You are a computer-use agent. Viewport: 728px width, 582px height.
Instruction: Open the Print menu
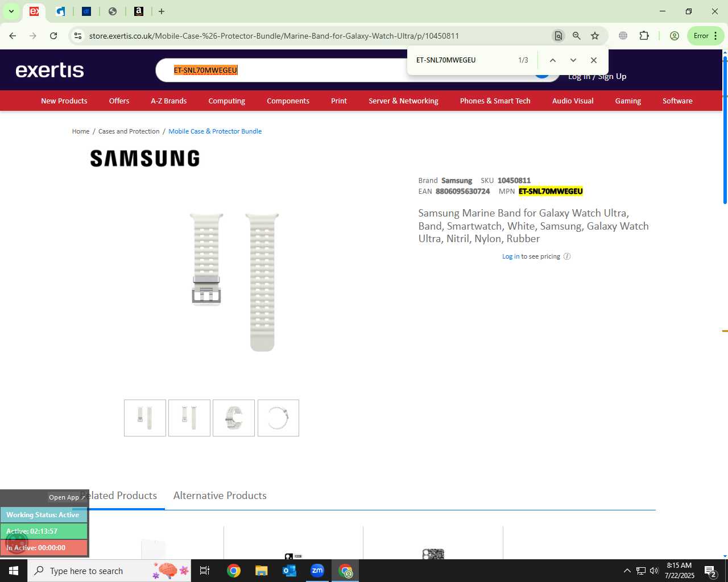[339, 101]
